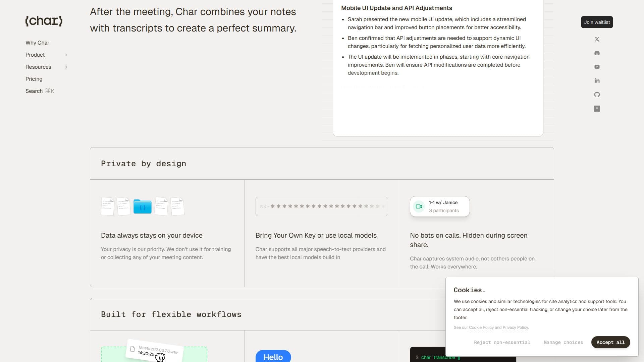Open the Cookie Policy link
This screenshot has height=362, width=644.
(x=481, y=327)
